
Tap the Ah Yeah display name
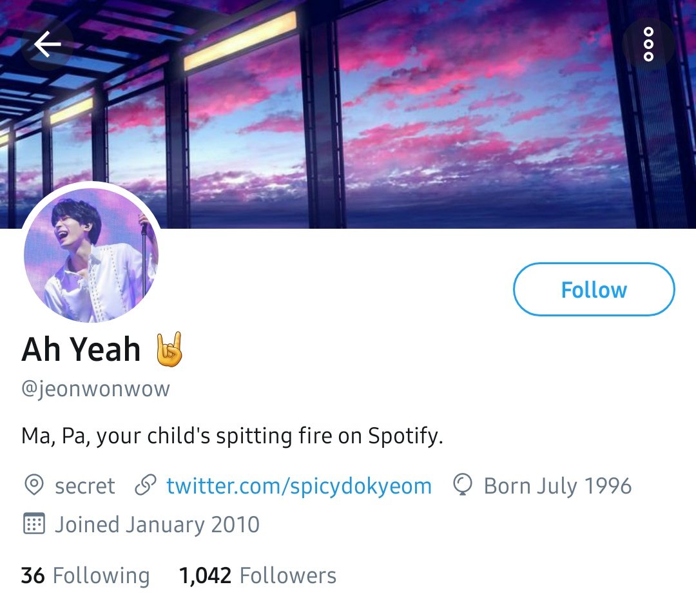tap(81, 349)
